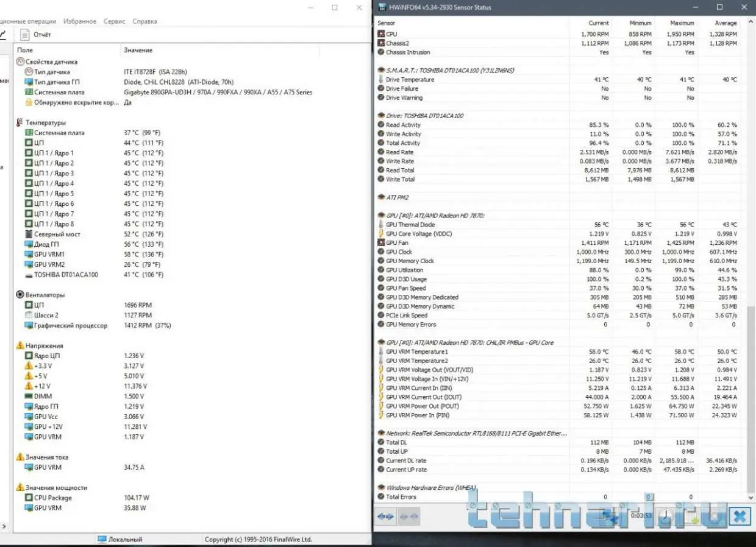This screenshot has width=756, height=547.
Task: Click the HWiNFO clock reset timer button
Action: (x=666, y=517)
